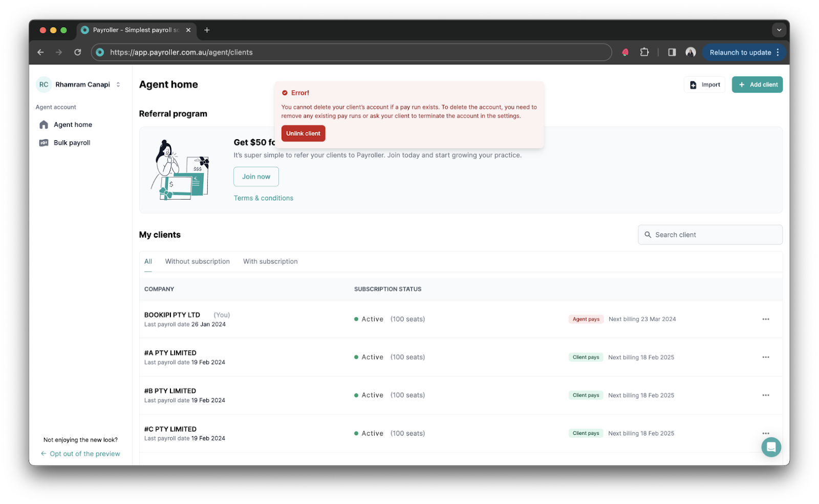Viewport: 819px width, 504px height.
Task: Click Next billing 23 Mar 2024 text
Action: click(642, 319)
